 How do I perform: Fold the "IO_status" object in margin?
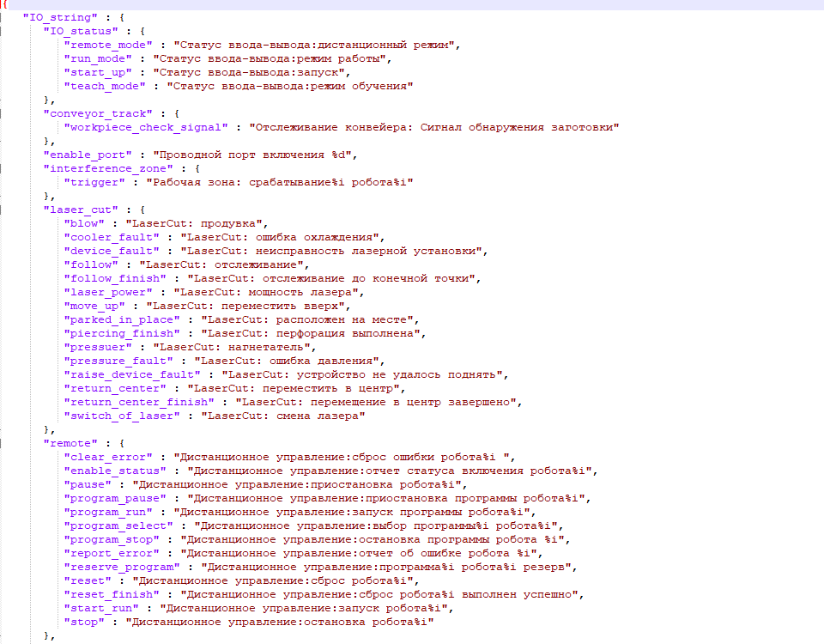3,31
